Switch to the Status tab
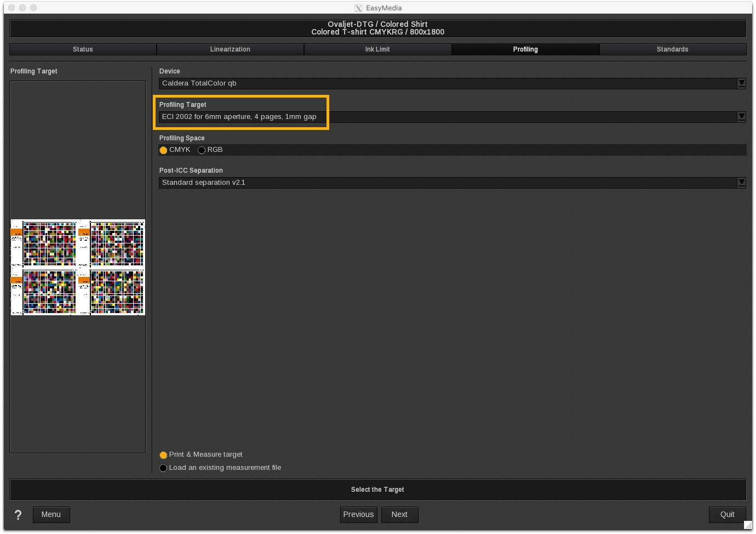Screen dimensions: 756x534 [x=83, y=49]
